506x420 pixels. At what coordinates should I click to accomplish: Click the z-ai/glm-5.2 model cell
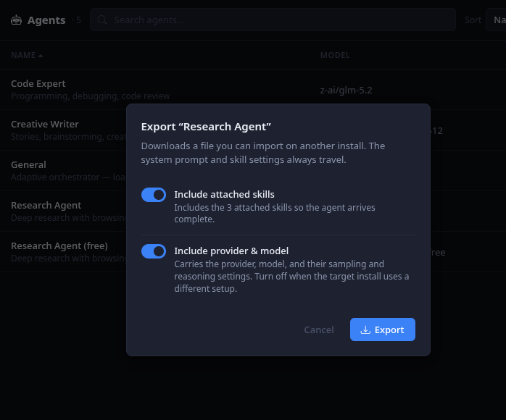pyautogui.click(x=346, y=91)
